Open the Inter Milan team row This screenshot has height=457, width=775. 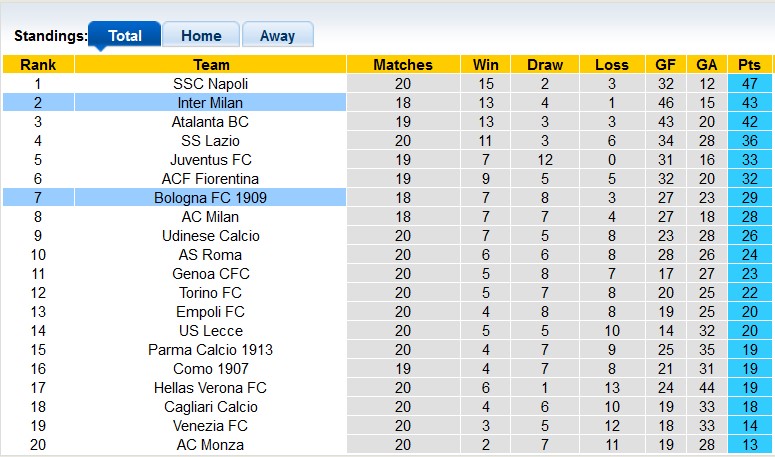pos(211,103)
